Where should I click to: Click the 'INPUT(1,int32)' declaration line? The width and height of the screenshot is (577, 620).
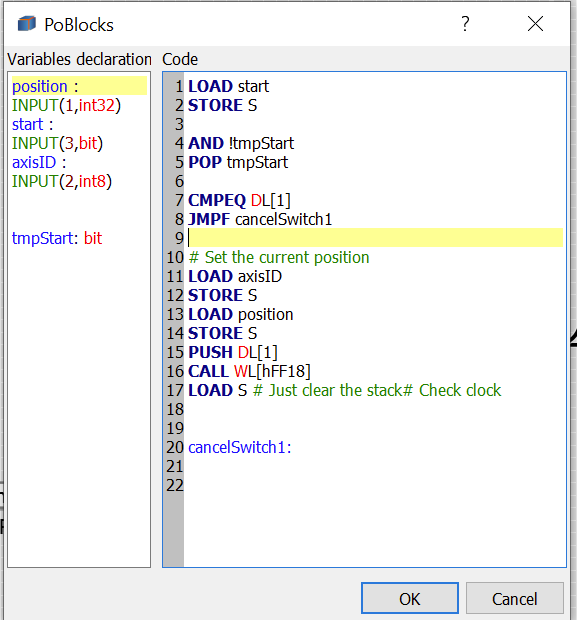click(x=66, y=105)
